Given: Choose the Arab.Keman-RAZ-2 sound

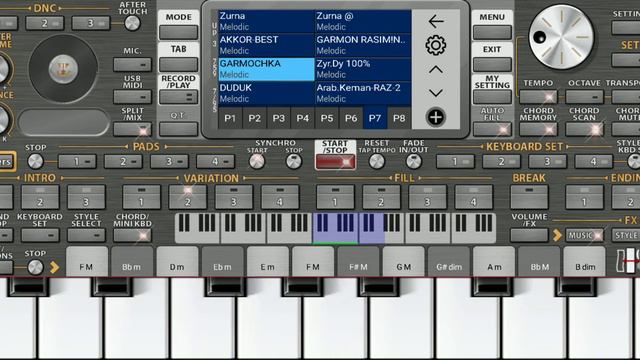Looking at the screenshot, I should (x=363, y=93).
